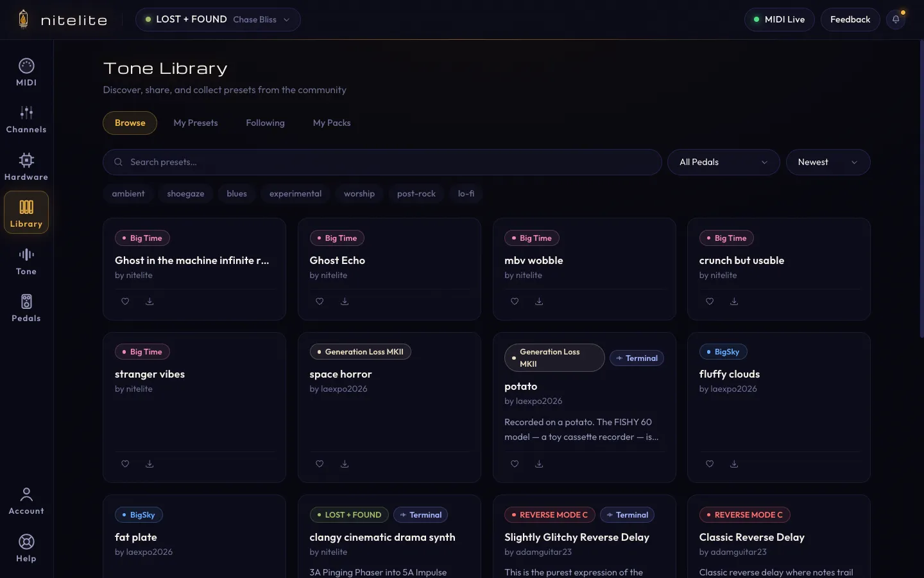Click the MIDI Live status button
924x578 pixels.
pyautogui.click(x=779, y=19)
